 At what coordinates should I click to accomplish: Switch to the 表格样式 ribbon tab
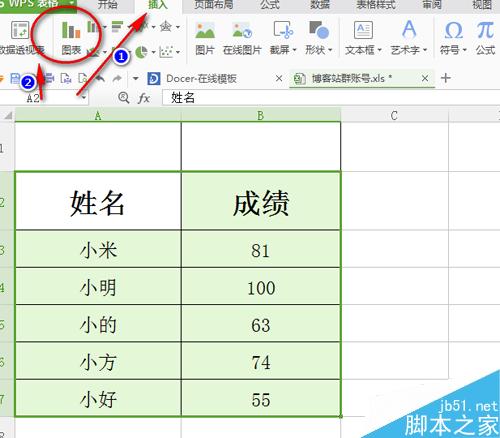(376, 5)
